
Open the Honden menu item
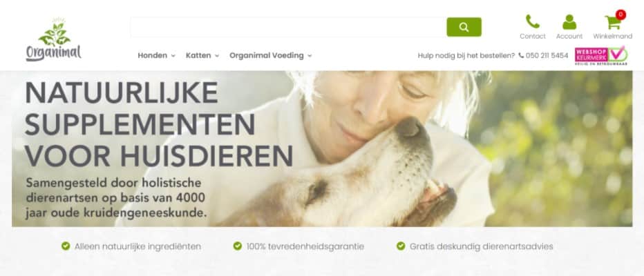point(153,55)
